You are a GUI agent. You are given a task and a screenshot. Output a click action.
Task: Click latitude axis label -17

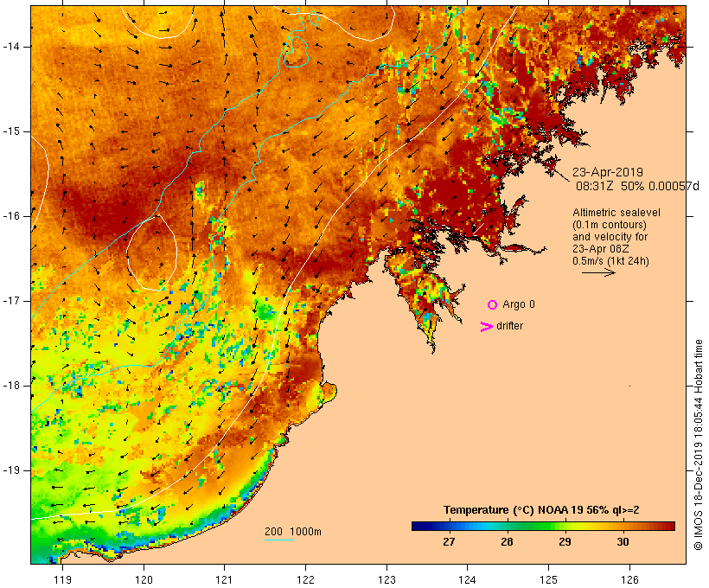pos(11,301)
